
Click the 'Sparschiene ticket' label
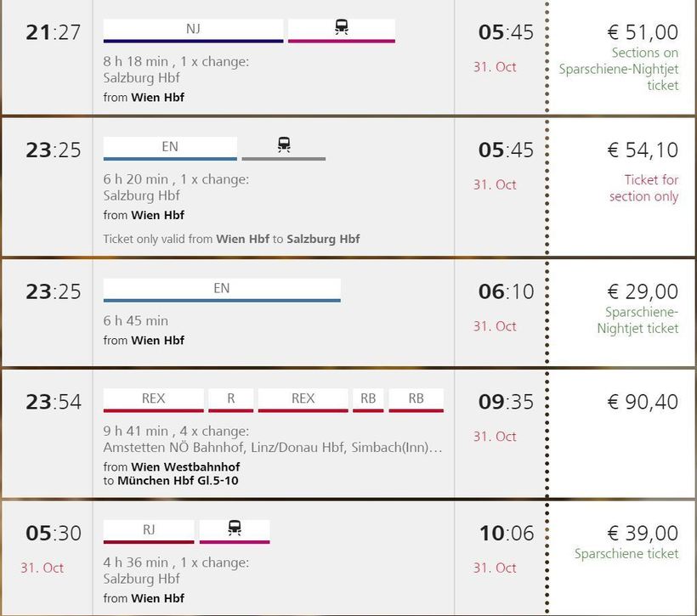626,554
